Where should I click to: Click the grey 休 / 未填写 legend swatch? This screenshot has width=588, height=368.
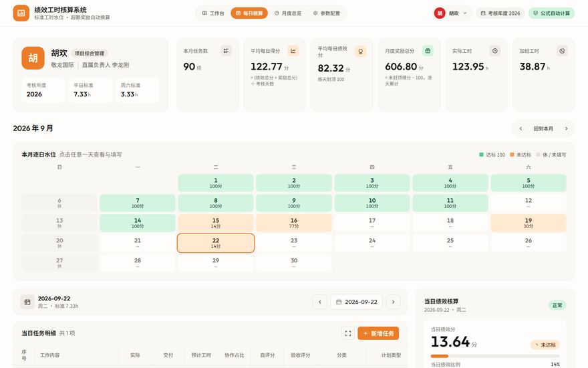(x=538, y=155)
